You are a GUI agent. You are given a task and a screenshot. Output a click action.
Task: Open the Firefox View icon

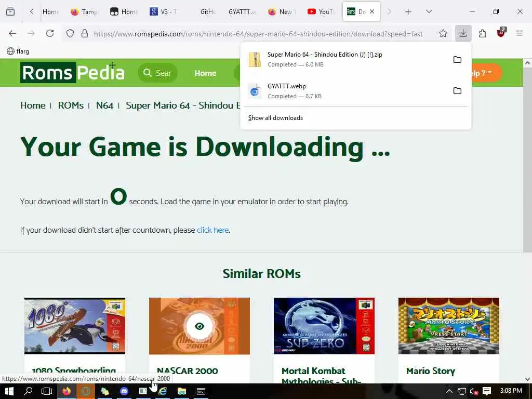(10, 11)
